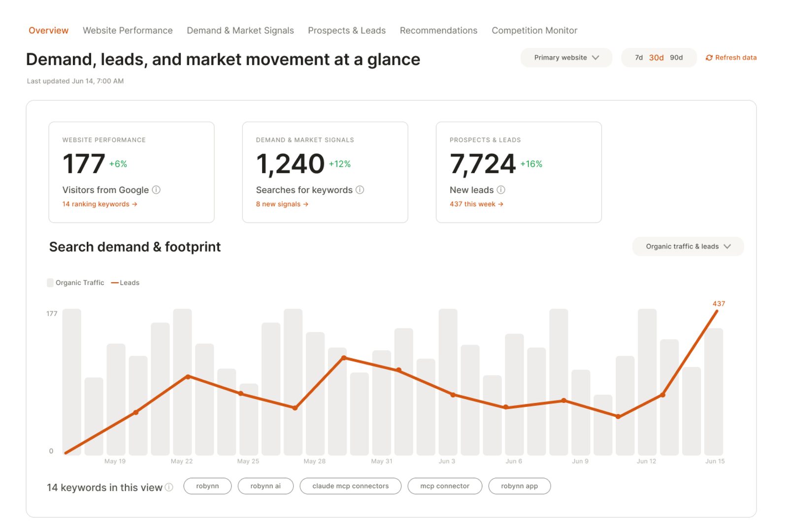
Task: Click the Search demand & footprint heading
Action: (x=135, y=247)
